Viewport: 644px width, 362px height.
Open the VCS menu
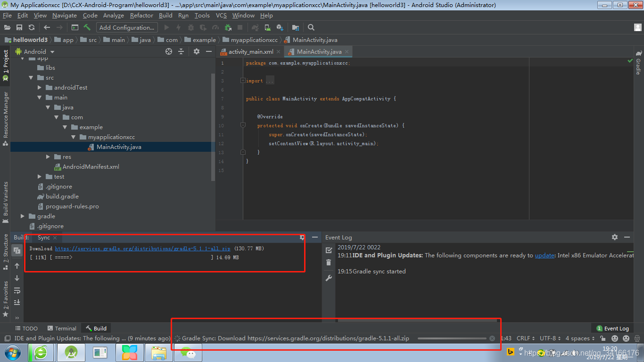coord(221,16)
